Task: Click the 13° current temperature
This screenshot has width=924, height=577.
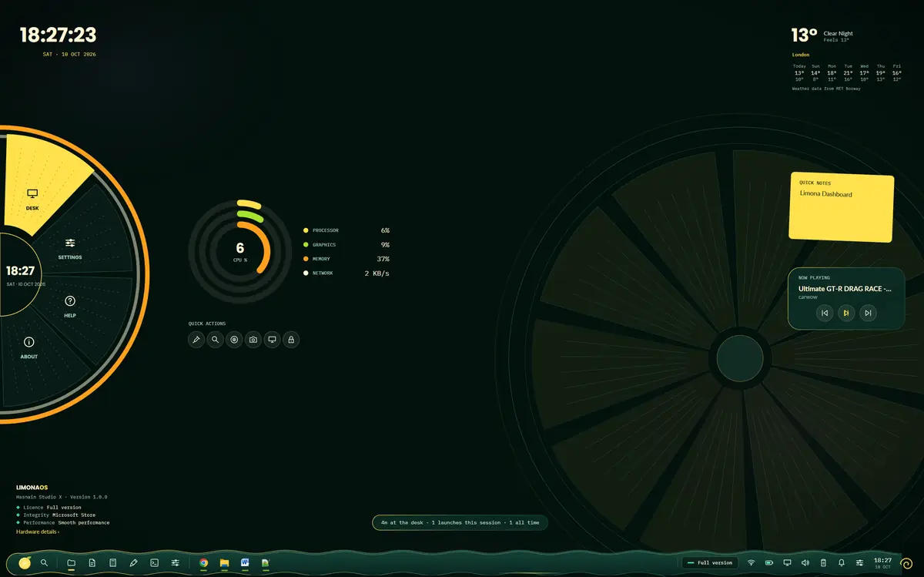Action: point(804,35)
